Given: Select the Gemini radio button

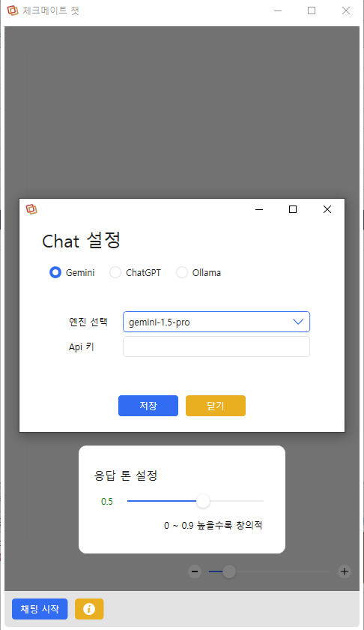Looking at the screenshot, I should point(55,272).
